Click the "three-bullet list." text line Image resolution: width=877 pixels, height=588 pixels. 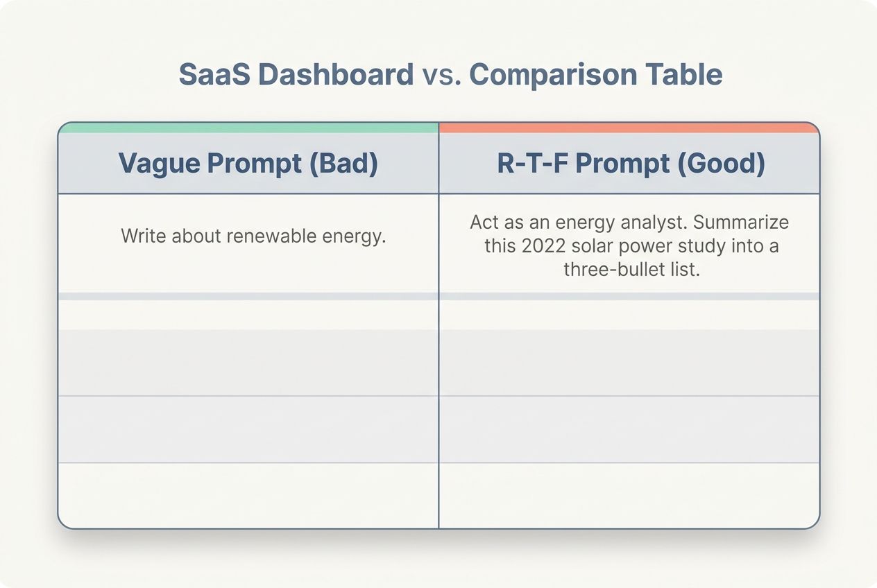631,270
